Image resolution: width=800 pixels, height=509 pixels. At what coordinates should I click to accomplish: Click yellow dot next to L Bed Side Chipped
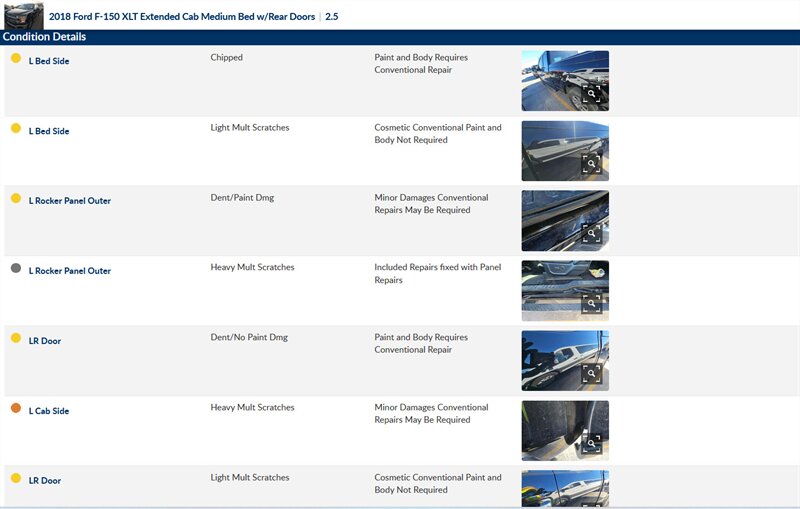(15, 58)
